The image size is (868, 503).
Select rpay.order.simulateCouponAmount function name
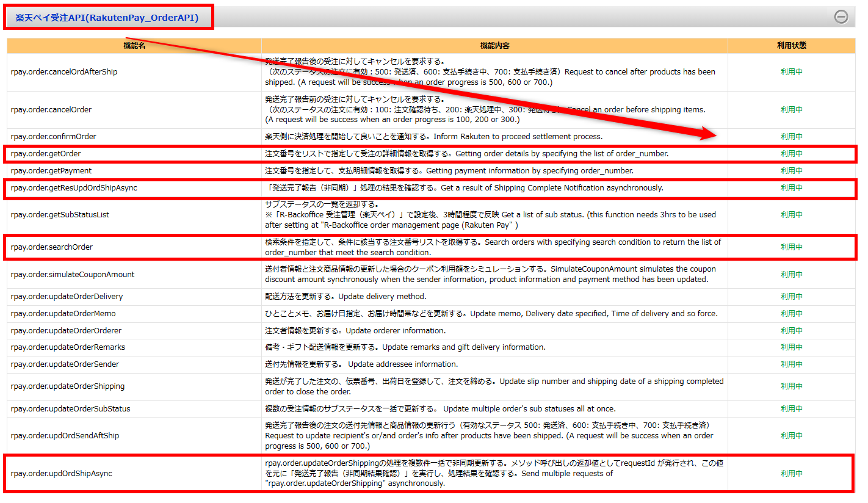click(x=73, y=275)
